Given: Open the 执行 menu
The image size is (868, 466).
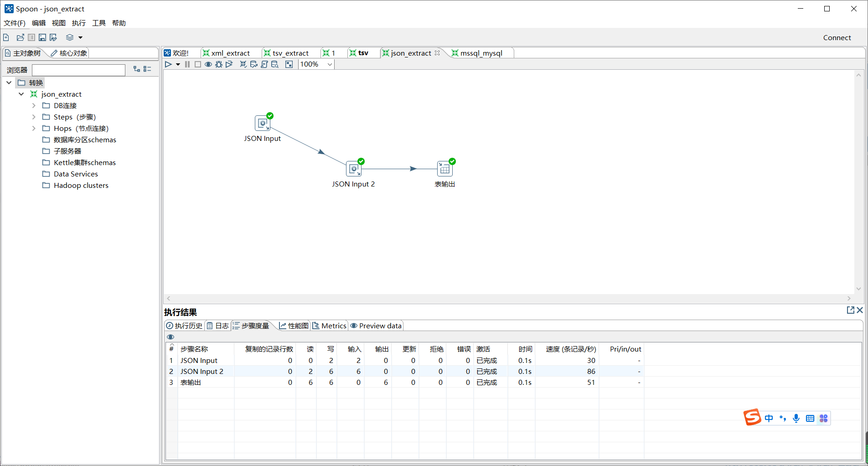Looking at the screenshot, I should click(79, 23).
